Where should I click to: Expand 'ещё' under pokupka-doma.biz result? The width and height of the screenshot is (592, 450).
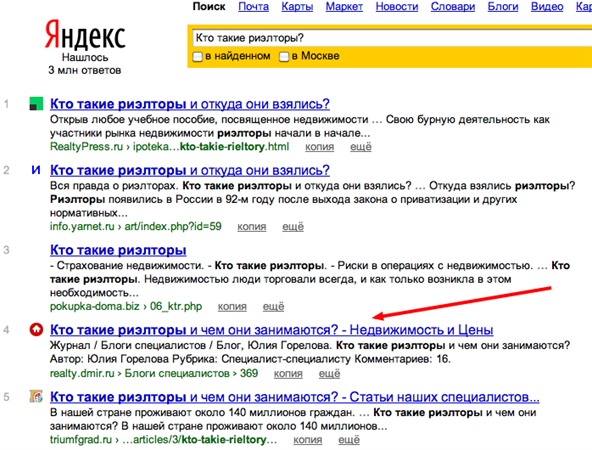[273, 307]
